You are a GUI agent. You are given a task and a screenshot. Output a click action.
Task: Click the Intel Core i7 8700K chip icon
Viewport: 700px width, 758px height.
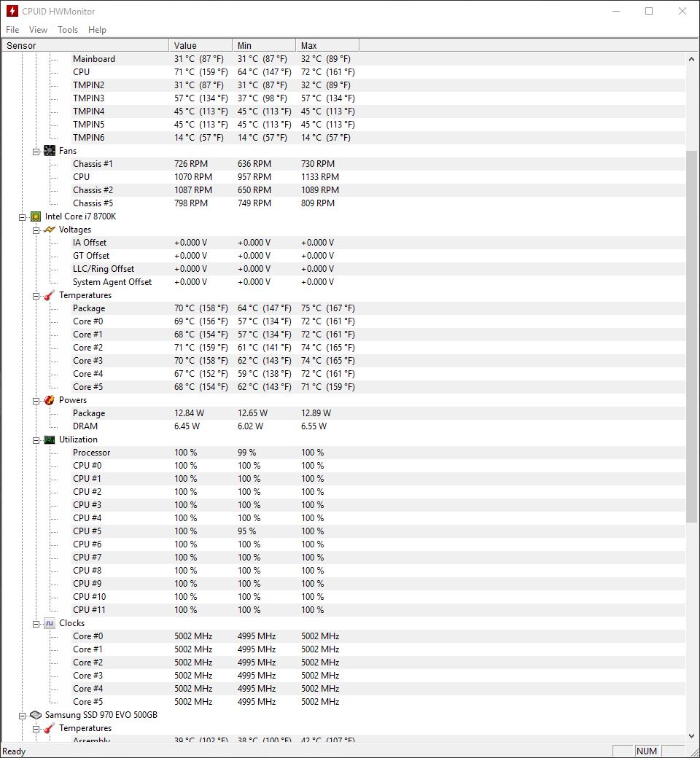tap(35, 216)
